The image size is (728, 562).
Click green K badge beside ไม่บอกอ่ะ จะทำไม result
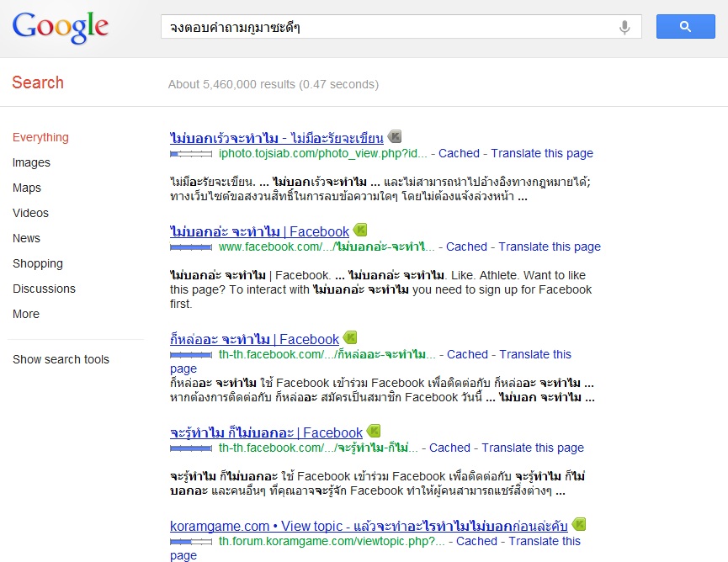coord(360,230)
